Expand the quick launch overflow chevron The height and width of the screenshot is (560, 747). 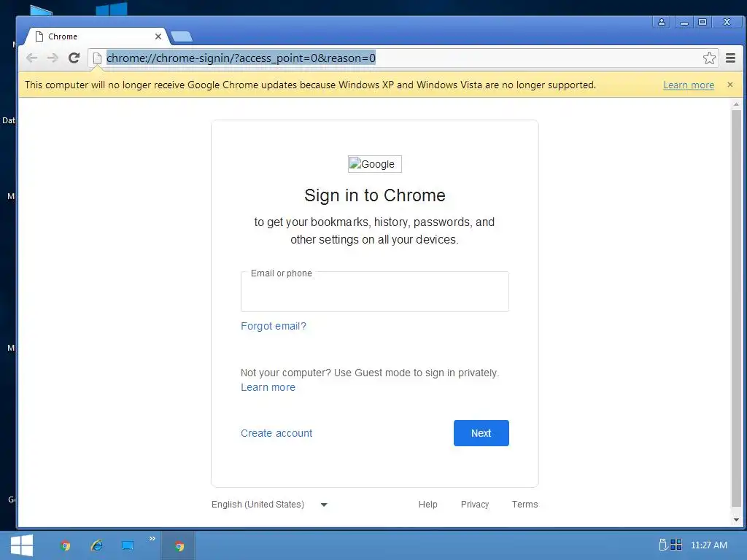coord(152,539)
